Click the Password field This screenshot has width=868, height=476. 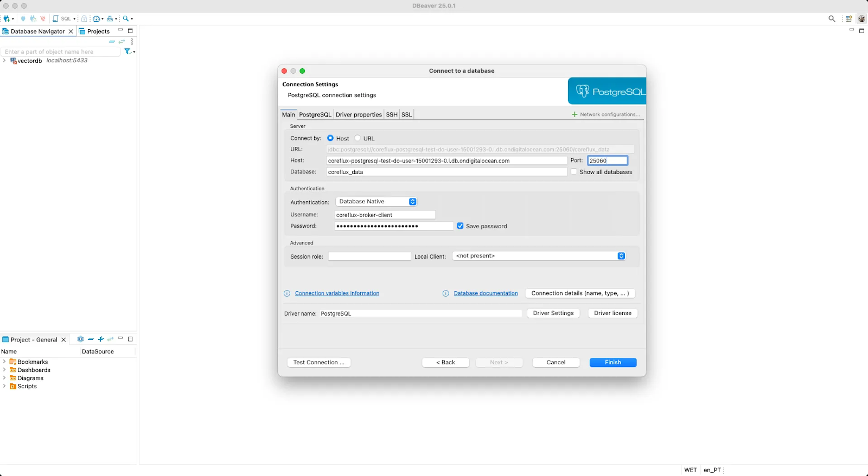[x=394, y=226]
